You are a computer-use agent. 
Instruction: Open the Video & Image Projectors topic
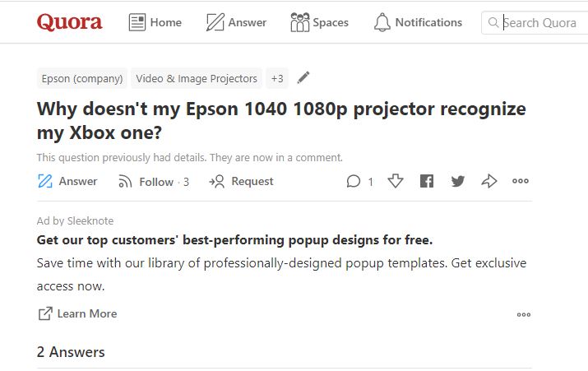pyautogui.click(x=197, y=78)
